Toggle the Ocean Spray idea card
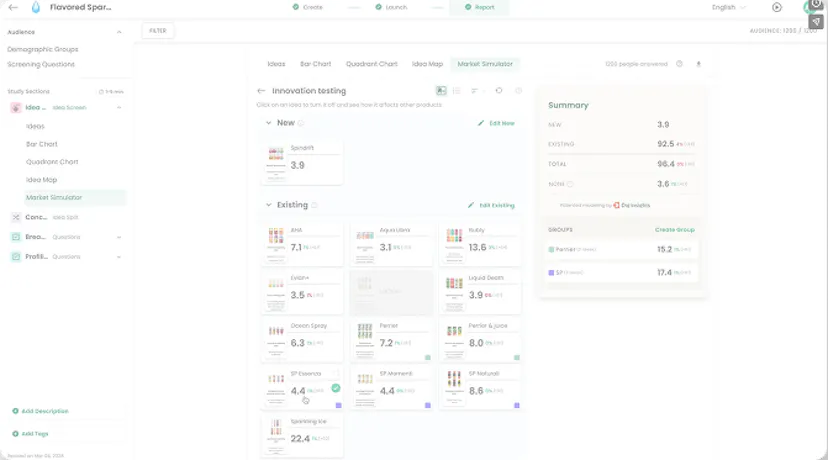828x460 pixels. tap(302, 340)
